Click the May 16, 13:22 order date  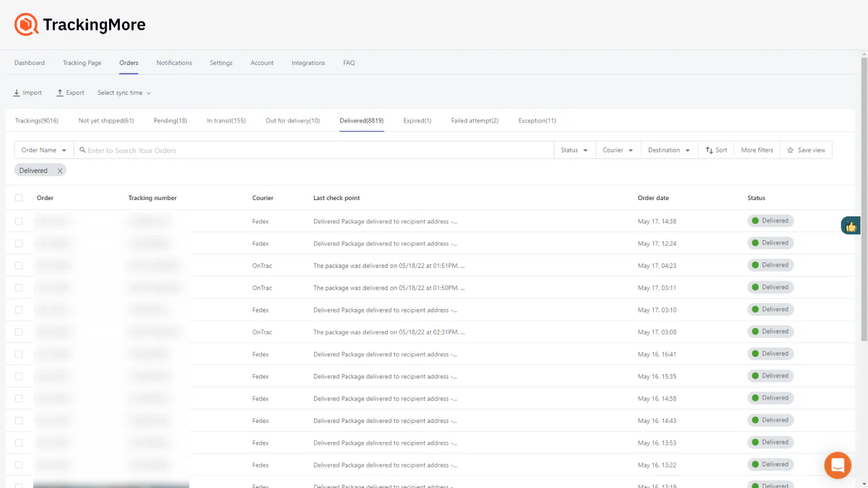657,465
